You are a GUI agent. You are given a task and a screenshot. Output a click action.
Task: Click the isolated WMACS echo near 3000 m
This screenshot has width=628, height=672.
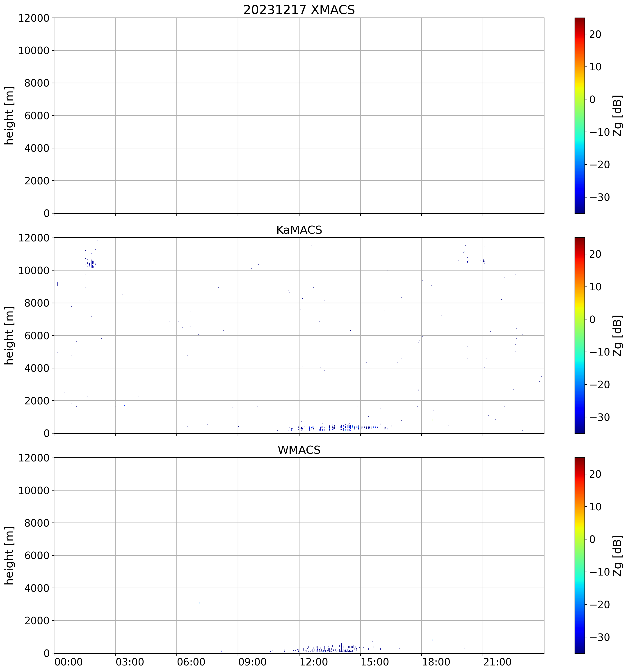click(199, 603)
